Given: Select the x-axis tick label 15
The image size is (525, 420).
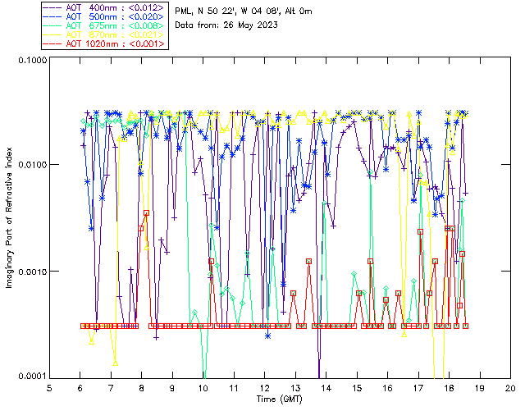Looking at the screenshot, I should tap(357, 387).
